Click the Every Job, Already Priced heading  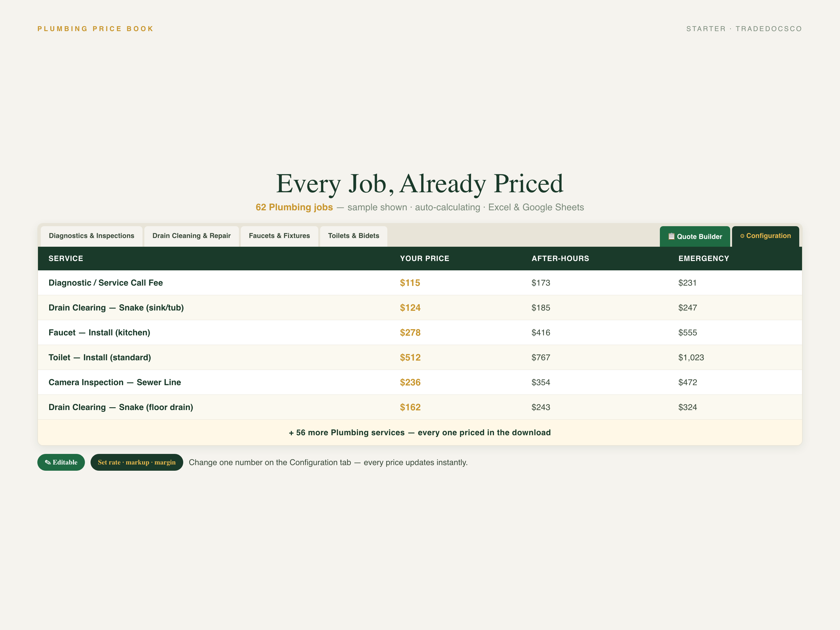pos(420,184)
